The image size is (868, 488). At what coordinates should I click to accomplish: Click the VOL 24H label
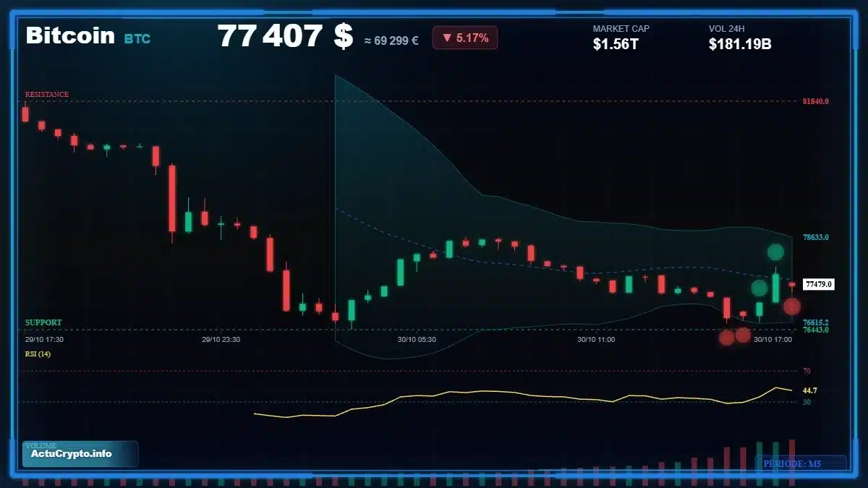(727, 29)
